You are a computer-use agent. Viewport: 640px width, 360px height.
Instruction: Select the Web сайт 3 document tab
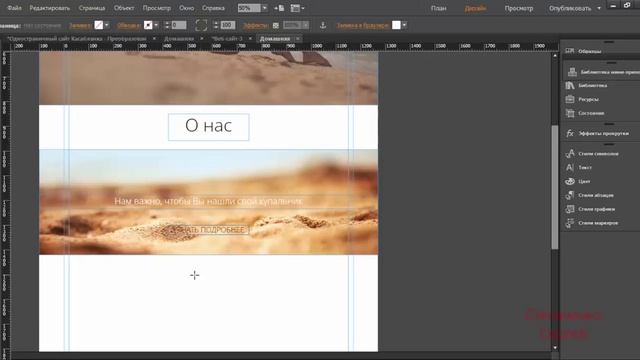pyautogui.click(x=227, y=38)
